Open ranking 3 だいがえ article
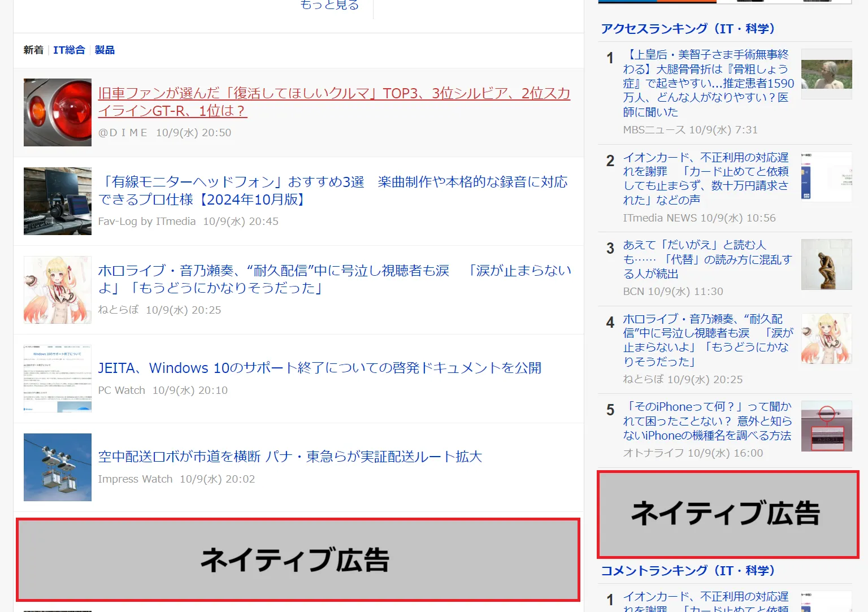Image resolution: width=868 pixels, height=612 pixels. pyautogui.click(x=708, y=259)
